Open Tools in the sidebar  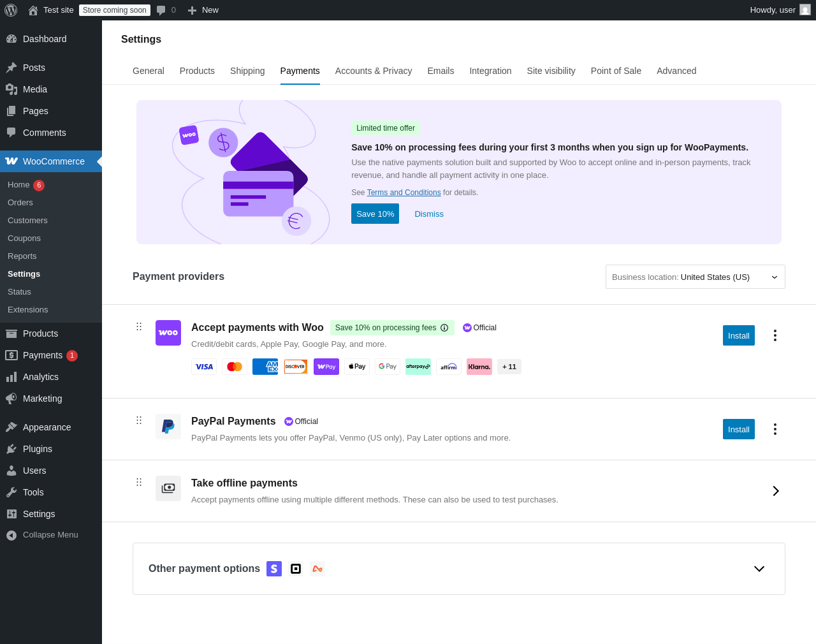coord(51,492)
